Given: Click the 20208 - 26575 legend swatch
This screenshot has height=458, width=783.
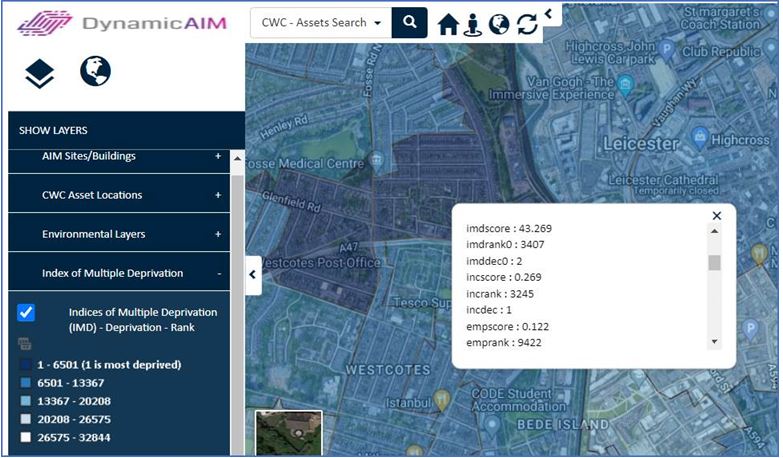Looking at the screenshot, I should coord(25,419).
